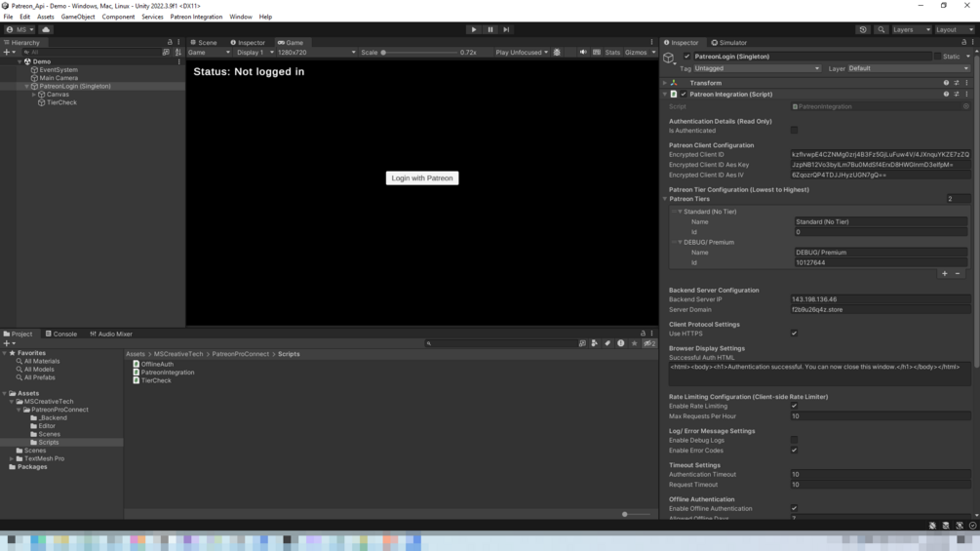
Task: Open Undo History icon in top toolbar
Action: [863, 29]
